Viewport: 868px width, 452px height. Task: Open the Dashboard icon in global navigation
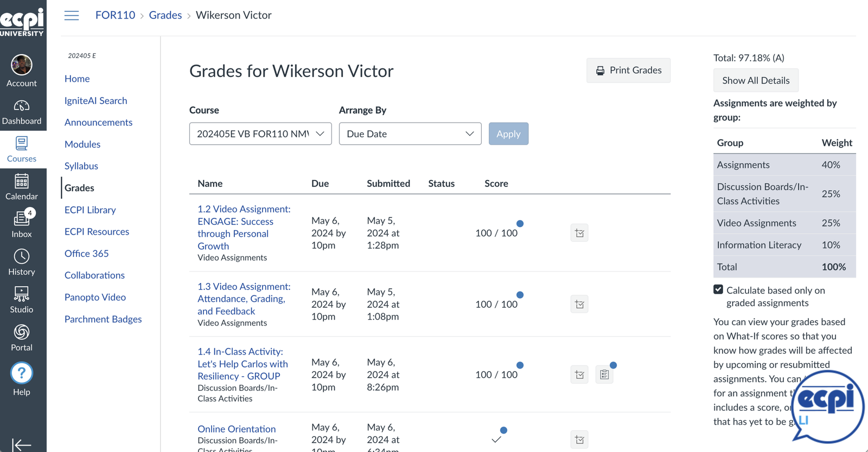22,112
